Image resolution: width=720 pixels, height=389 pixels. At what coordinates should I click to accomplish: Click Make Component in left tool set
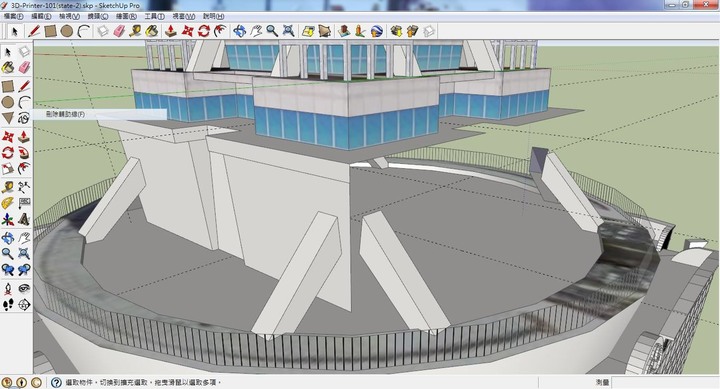[x=24, y=51]
